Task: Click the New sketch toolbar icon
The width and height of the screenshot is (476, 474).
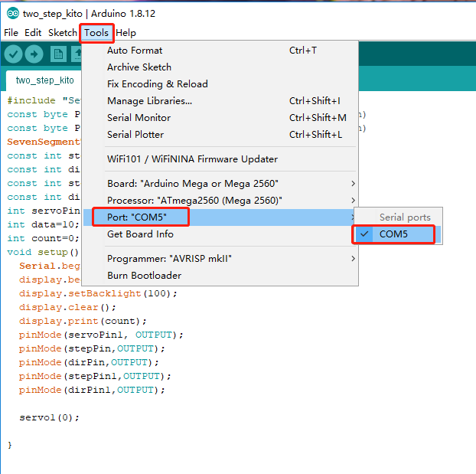Action: [58, 54]
